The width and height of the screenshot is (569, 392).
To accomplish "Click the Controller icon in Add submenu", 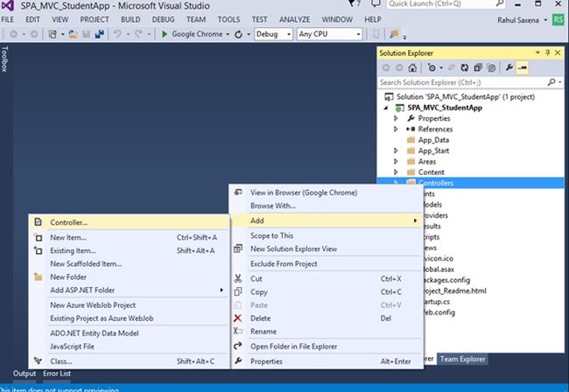I will 38,222.
